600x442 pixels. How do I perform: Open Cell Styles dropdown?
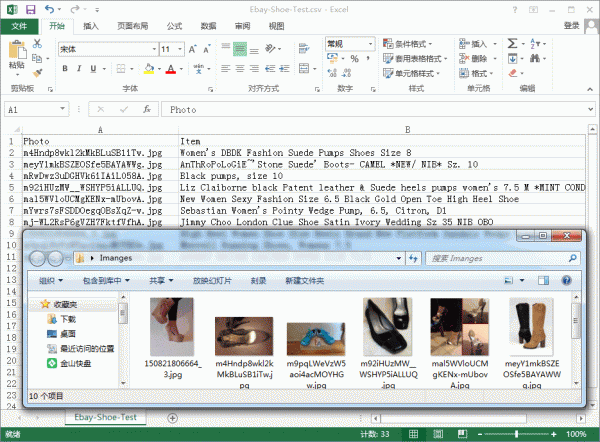pos(411,73)
